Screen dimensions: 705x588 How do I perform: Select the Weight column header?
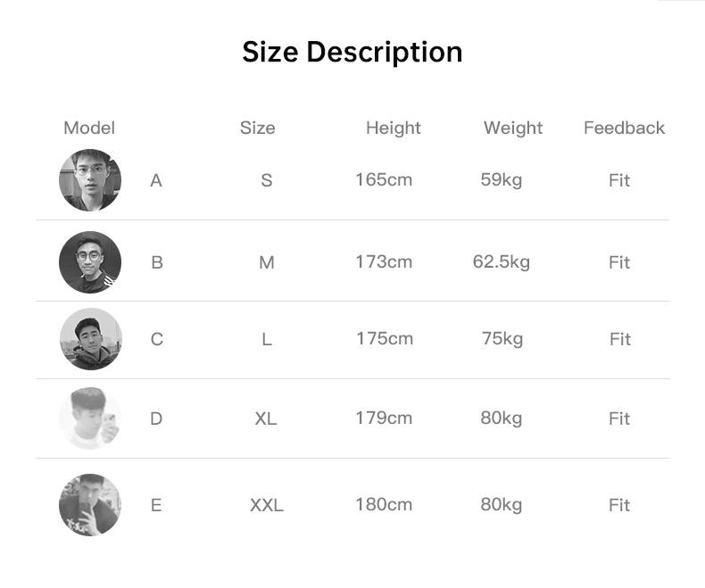pyautogui.click(x=513, y=128)
